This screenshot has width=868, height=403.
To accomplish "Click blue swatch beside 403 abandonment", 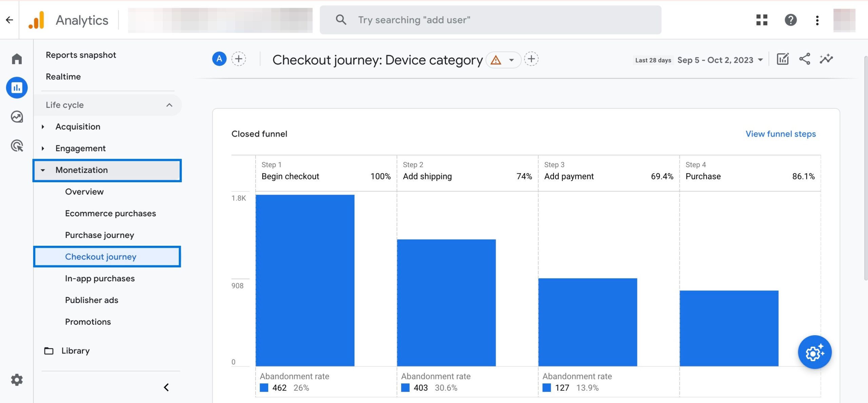I will pyautogui.click(x=405, y=388).
